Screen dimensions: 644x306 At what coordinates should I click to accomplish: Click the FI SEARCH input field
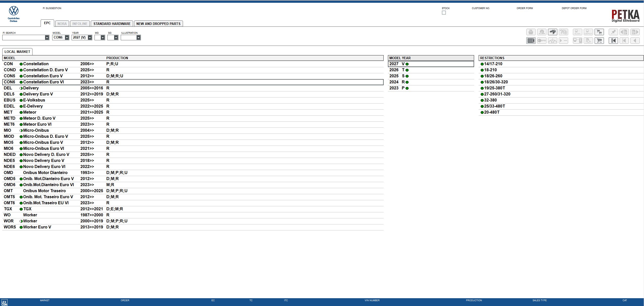pyautogui.click(x=24, y=38)
